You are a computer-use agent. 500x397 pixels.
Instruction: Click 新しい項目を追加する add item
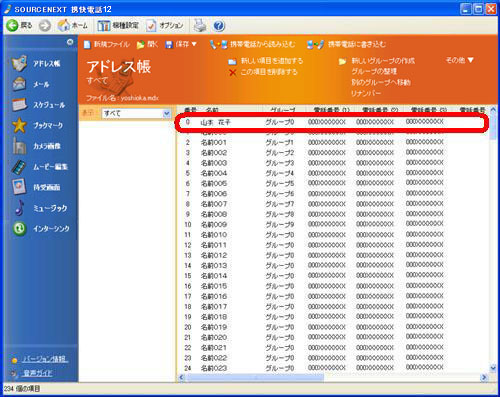[266, 61]
